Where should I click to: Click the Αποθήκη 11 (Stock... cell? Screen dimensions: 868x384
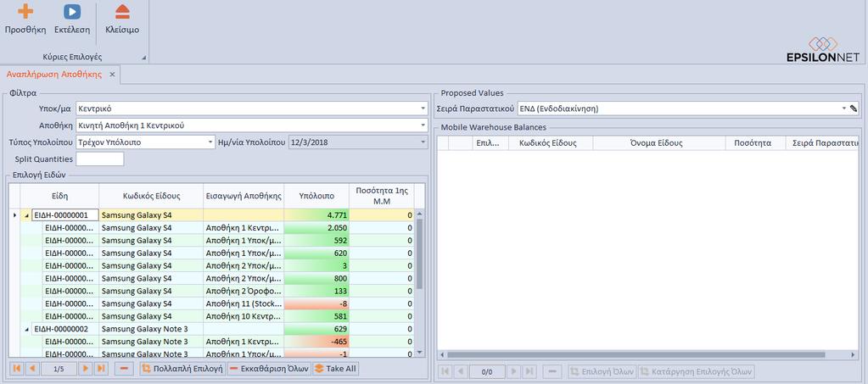244,303
